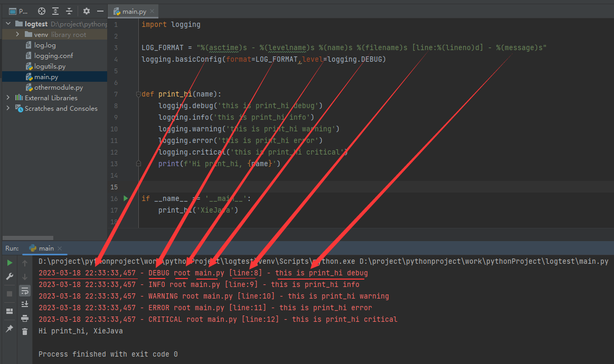Viewport: 614px width, 364px height.
Task: Select the main tab in Run panel
Action: (x=46, y=248)
